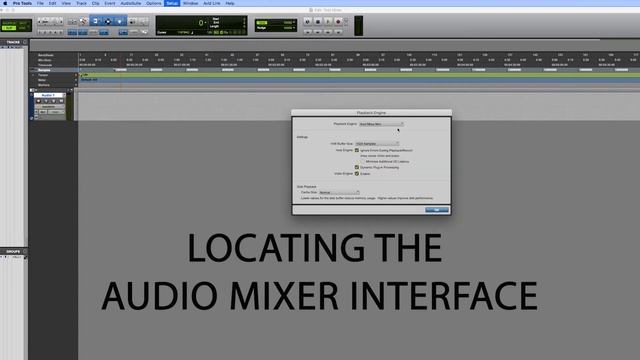Open the H/W Buffer Size dropdown
Viewport: 640px width, 360px height.
click(377, 144)
